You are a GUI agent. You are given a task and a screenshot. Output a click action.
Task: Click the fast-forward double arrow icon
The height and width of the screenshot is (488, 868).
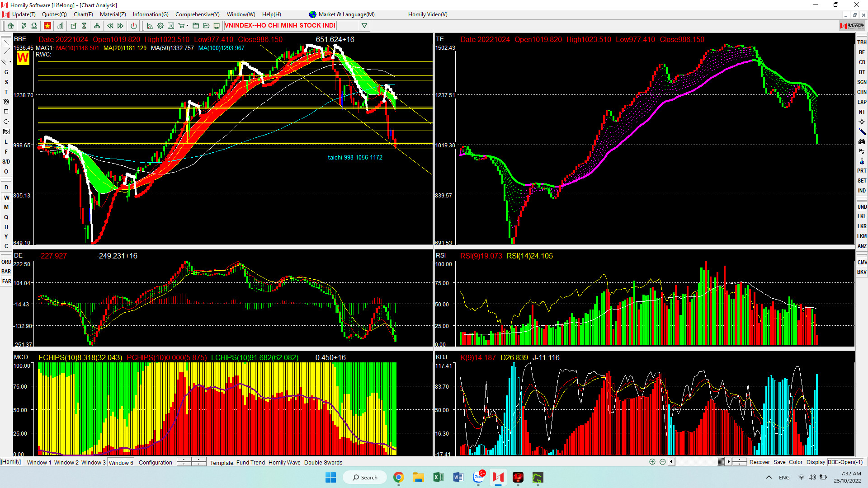click(x=120, y=26)
